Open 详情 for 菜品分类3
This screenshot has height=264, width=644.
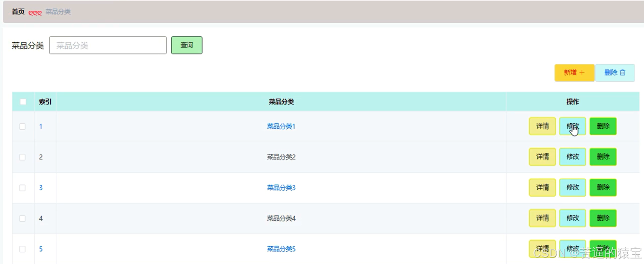[543, 188]
